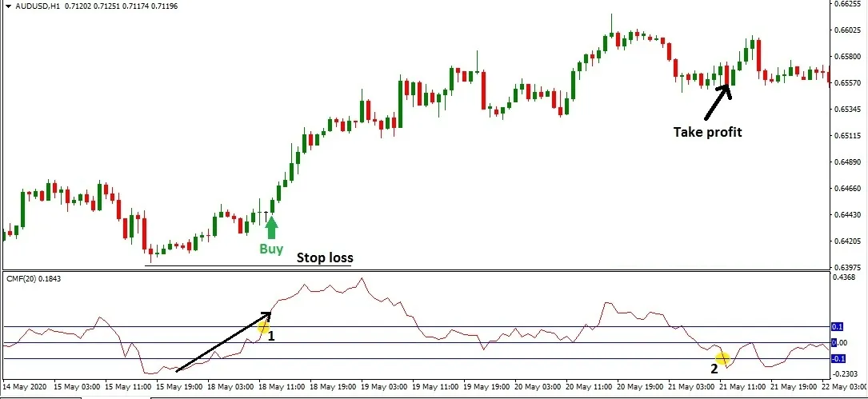The image size is (868, 399).
Task: Click the 19 May 19:00 time label
Action: (x=487, y=385)
